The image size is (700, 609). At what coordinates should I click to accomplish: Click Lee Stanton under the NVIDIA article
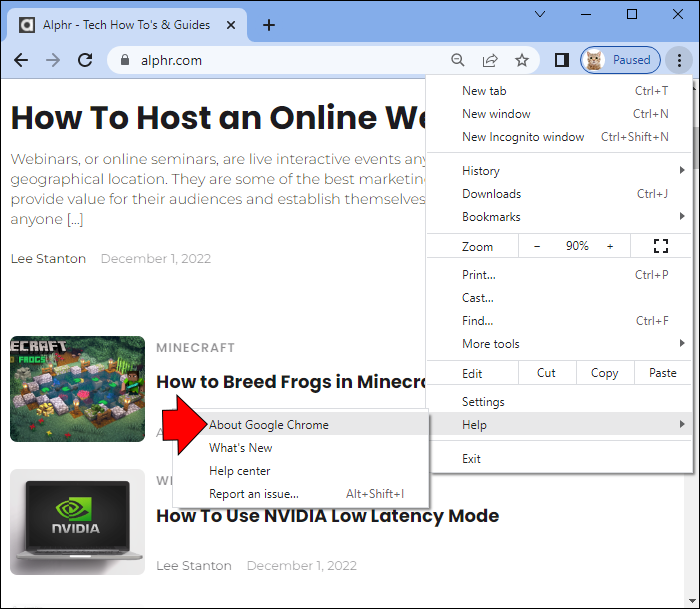pos(194,566)
